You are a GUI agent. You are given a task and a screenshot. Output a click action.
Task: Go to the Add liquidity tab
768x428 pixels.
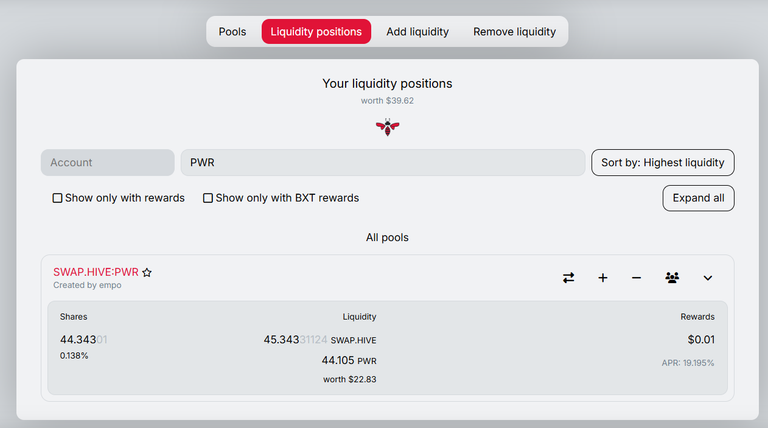[417, 32]
